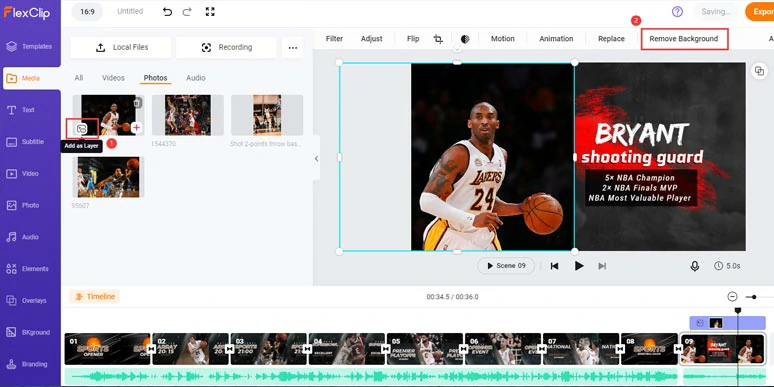The image size is (774, 387).
Task: Open the help question mark icon
Action: click(x=677, y=11)
